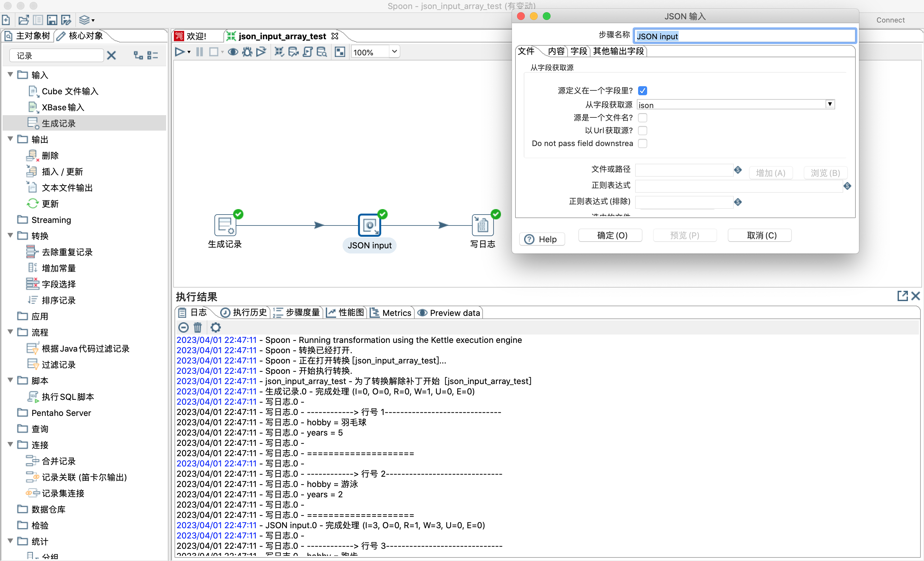
Task: Switch to the 字段 tab in dialog
Action: 578,51
